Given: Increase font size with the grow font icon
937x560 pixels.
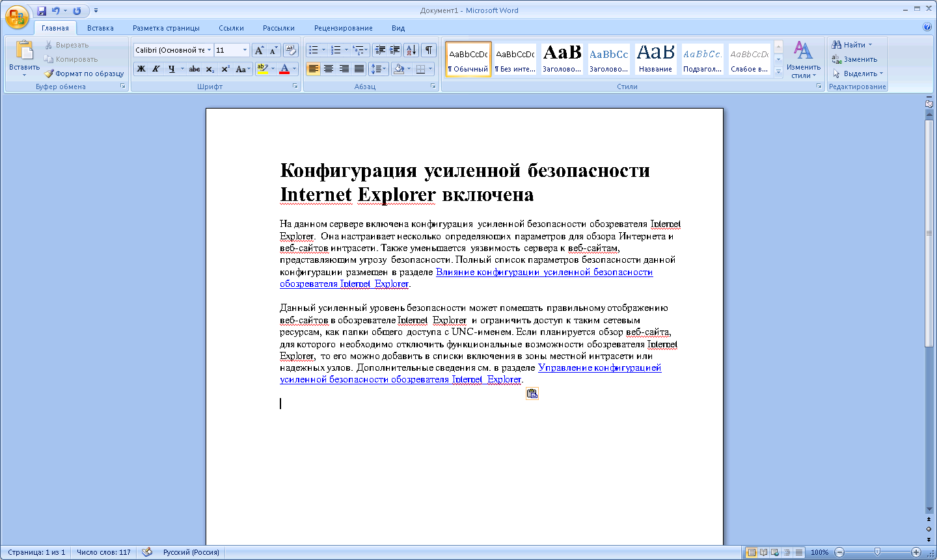Looking at the screenshot, I should click(259, 50).
